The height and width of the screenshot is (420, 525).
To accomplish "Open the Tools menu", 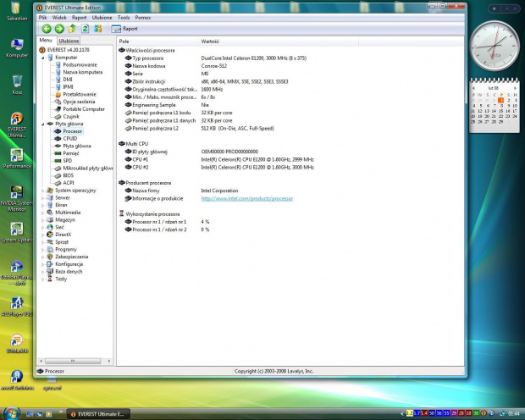I will 124,18.
